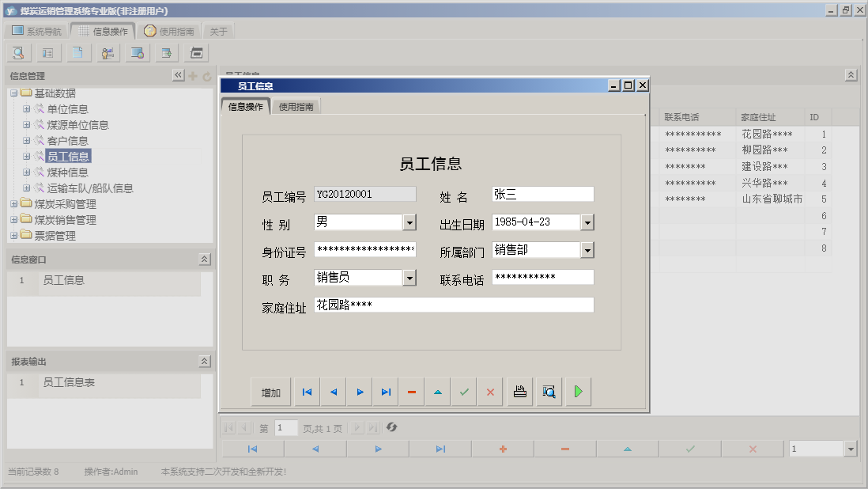Open print preview in the employee info dialog
Image resolution: width=868 pixels, height=489 pixels.
[x=549, y=391]
